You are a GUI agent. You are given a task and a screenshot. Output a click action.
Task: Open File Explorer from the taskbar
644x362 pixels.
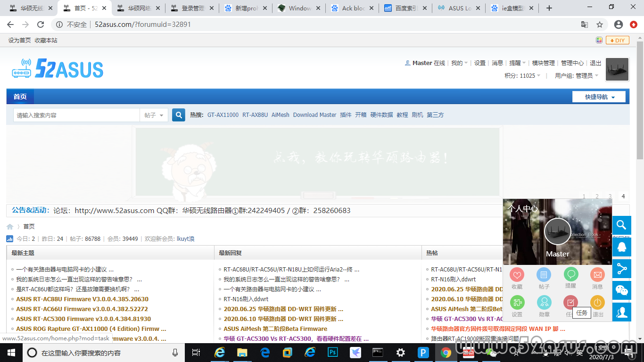coord(242,353)
